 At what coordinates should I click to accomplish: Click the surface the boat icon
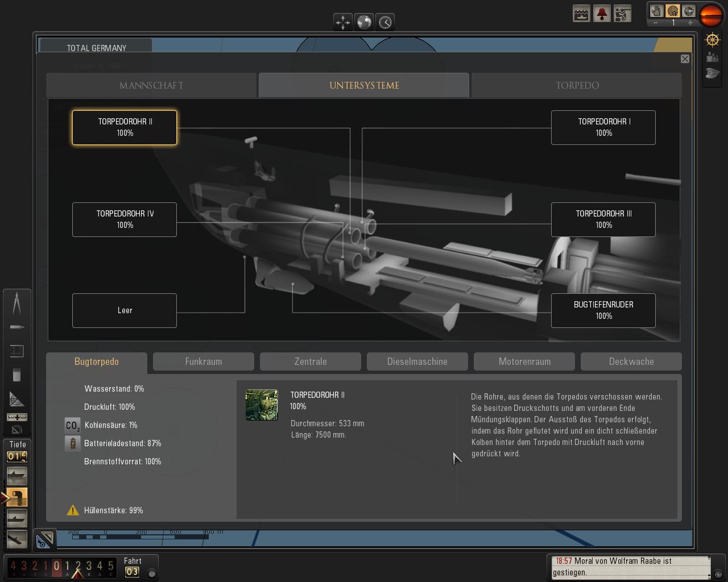coord(16,476)
